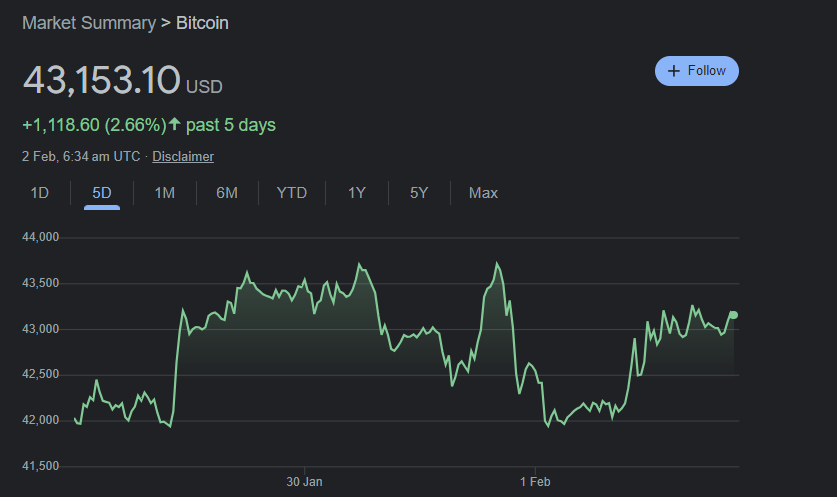Choose the 5Y time range
Viewport: 837px width, 497px height.
click(x=419, y=193)
